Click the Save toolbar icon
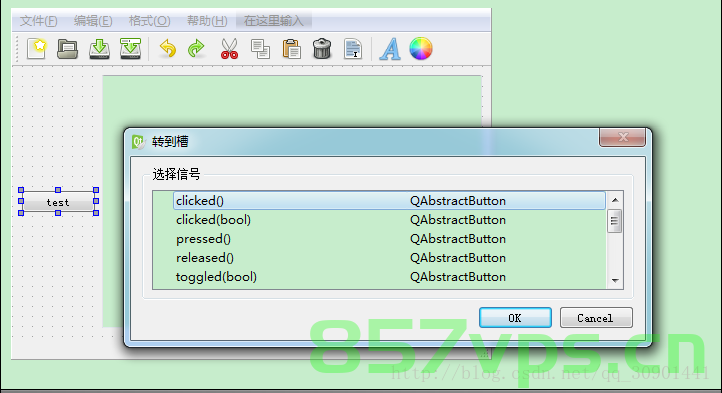This screenshot has width=722, height=393. [99, 49]
